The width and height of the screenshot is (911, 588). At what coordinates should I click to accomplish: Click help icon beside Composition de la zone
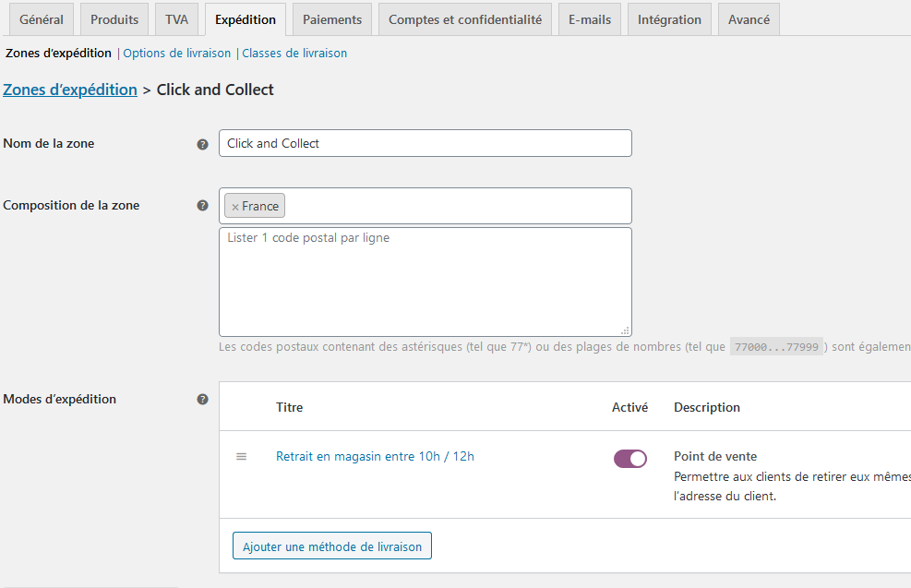click(203, 206)
